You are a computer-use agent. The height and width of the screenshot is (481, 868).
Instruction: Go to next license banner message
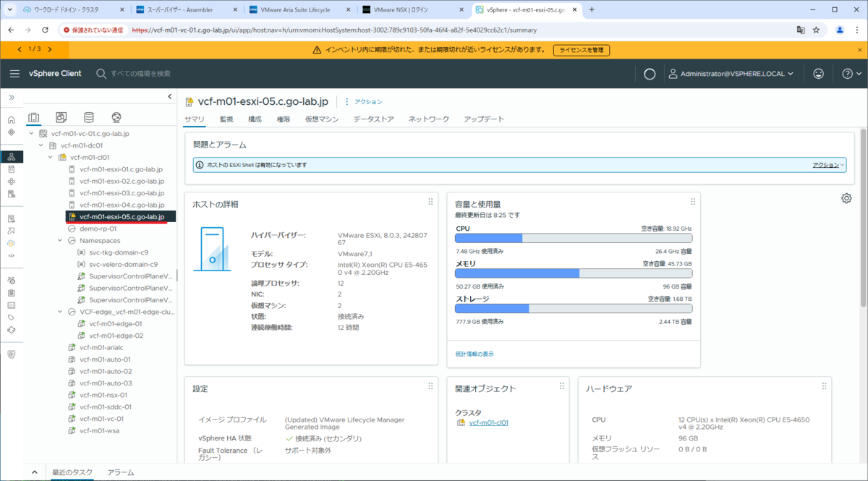[49, 49]
